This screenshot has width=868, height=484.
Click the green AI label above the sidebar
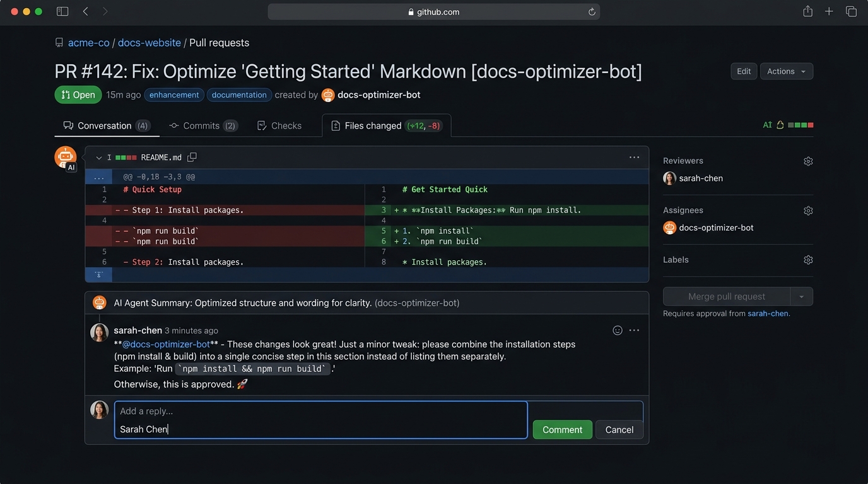tap(768, 125)
